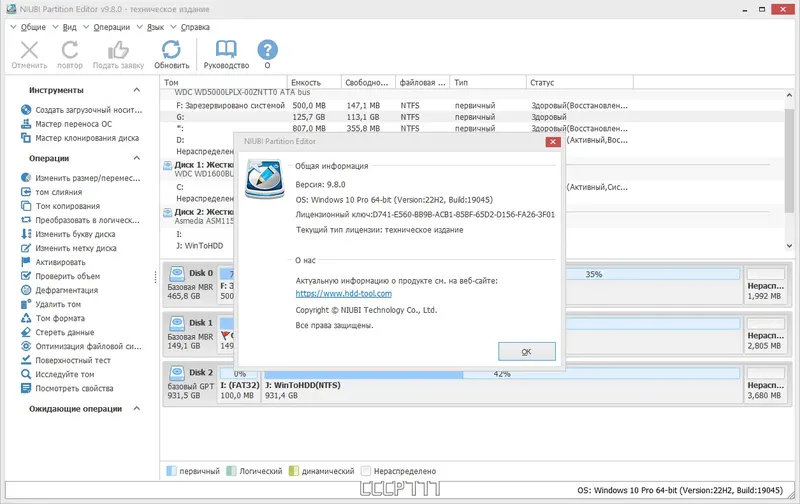The width and height of the screenshot is (800, 504).
Task: Select Проверить объем operation
Action: pos(60,276)
